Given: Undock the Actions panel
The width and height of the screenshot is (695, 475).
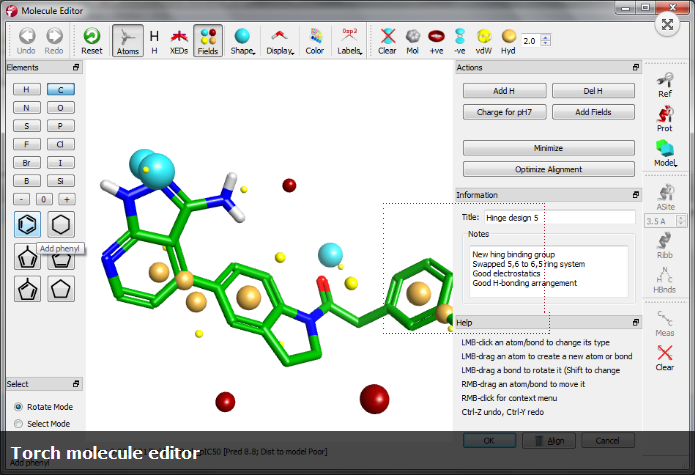Looking at the screenshot, I should click(636, 67).
